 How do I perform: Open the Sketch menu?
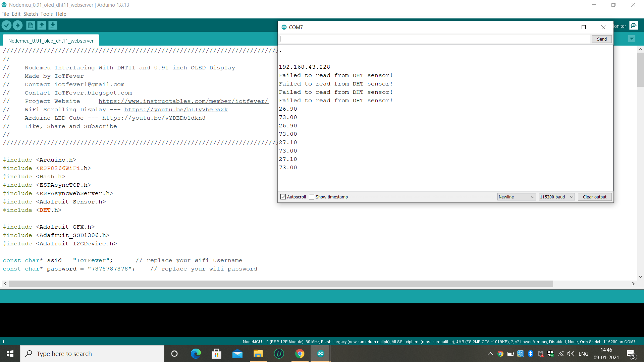pyautogui.click(x=31, y=14)
